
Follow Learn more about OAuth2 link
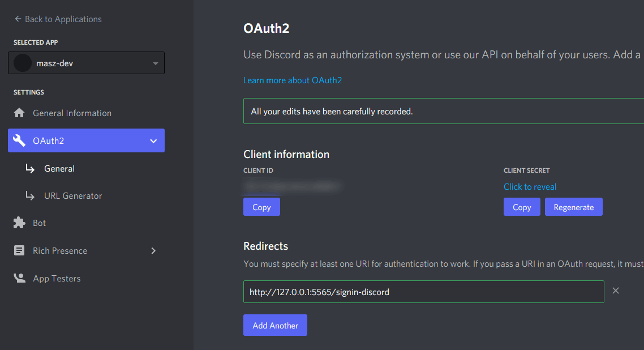(293, 80)
